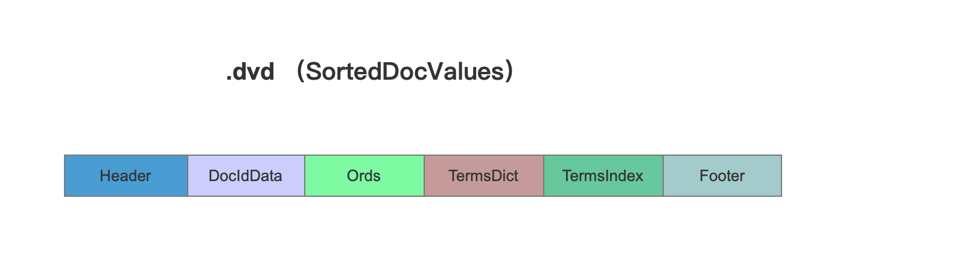Click the opening parenthesis before SortedDocValues
This screenshot has width=980, height=262.
(301, 71)
